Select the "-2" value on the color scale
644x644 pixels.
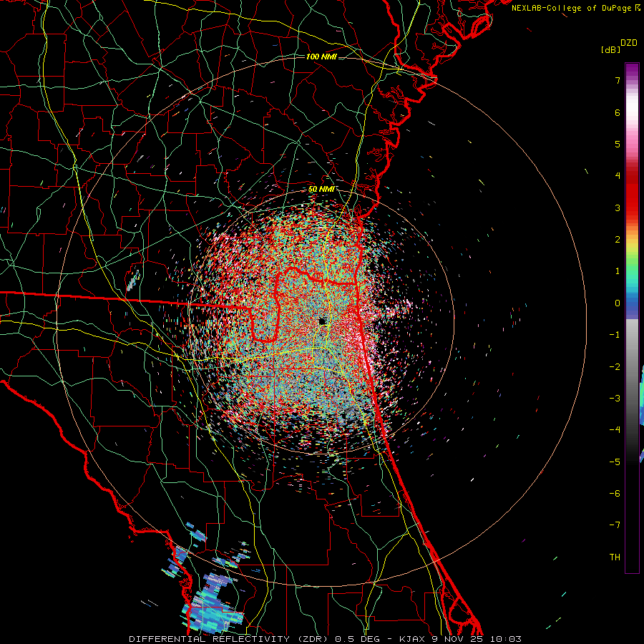point(615,367)
